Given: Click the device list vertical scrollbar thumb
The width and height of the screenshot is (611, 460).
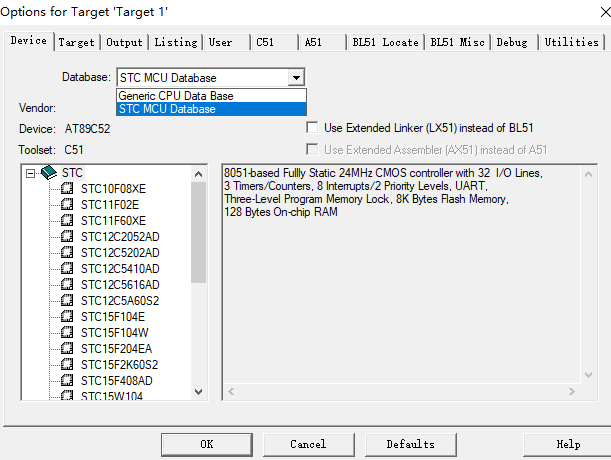Looking at the screenshot, I should click(198, 232).
